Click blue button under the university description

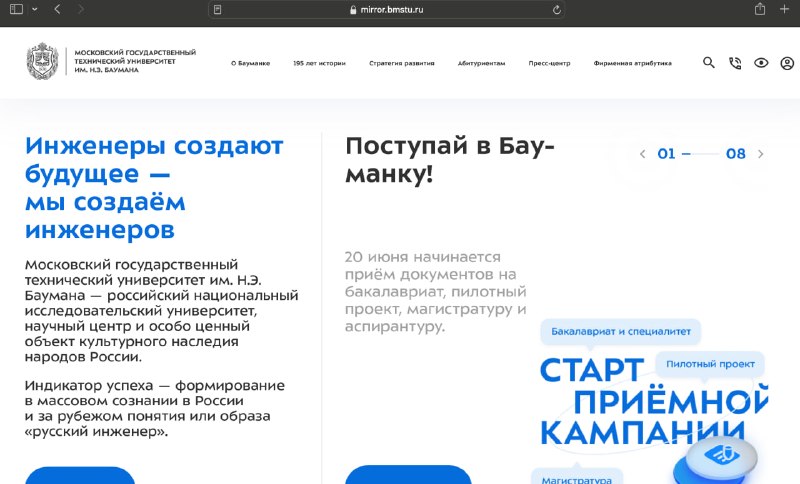coord(80,475)
